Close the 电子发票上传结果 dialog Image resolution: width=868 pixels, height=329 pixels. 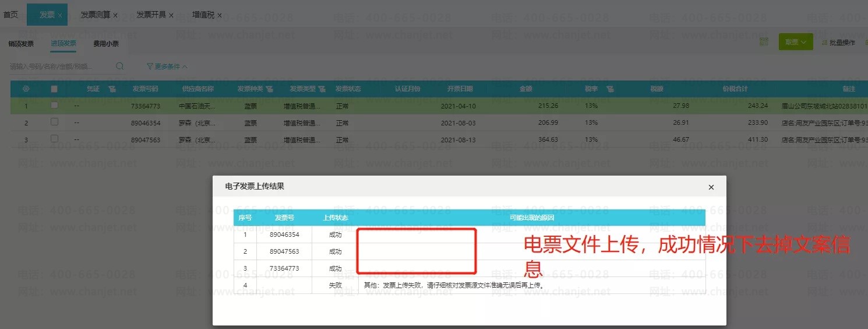tap(711, 187)
